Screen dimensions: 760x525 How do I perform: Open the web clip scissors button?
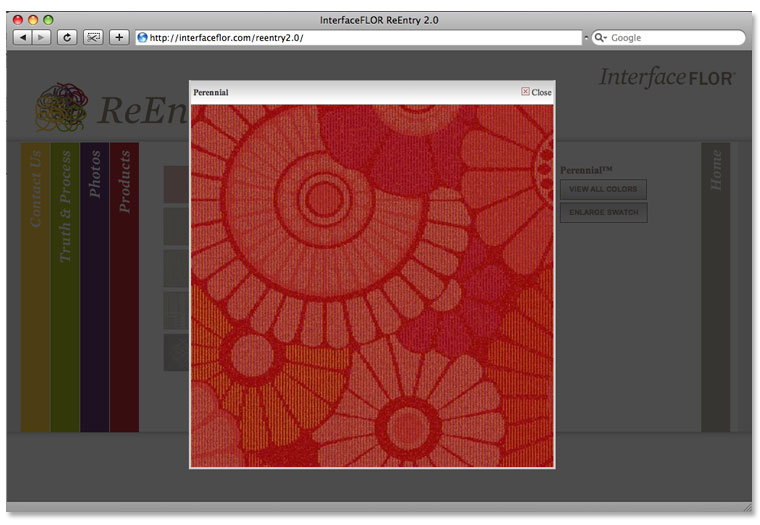click(93, 37)
